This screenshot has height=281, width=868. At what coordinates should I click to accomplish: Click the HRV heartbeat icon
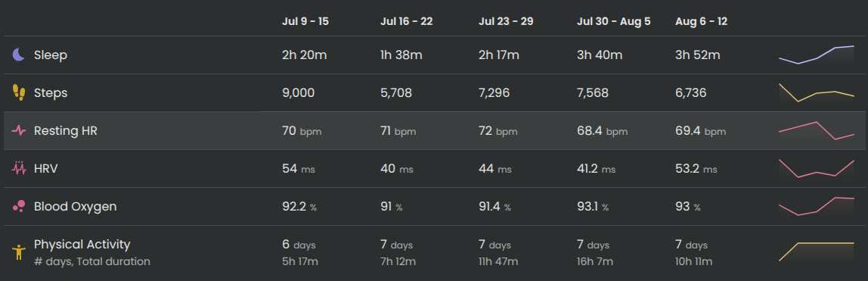[19, 168]
